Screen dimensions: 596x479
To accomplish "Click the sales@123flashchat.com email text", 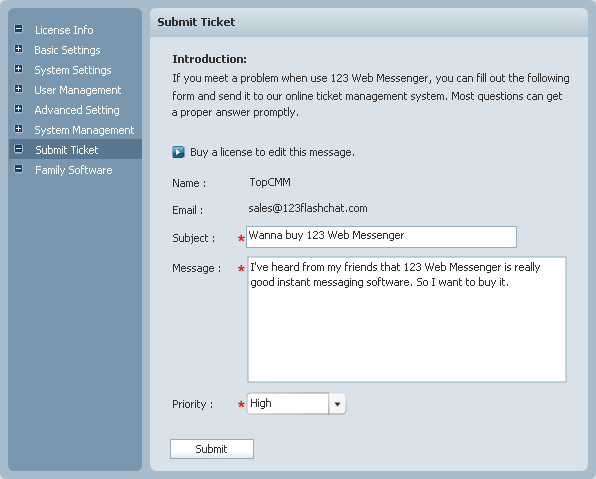I will [308, 208].
